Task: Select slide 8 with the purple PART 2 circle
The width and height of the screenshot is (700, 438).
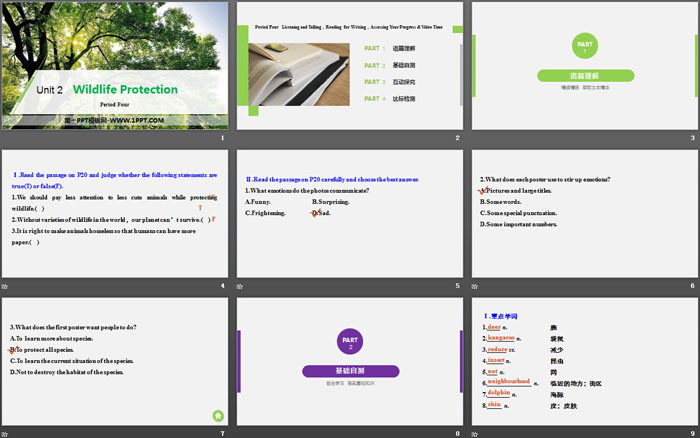Action: point(350,361)
